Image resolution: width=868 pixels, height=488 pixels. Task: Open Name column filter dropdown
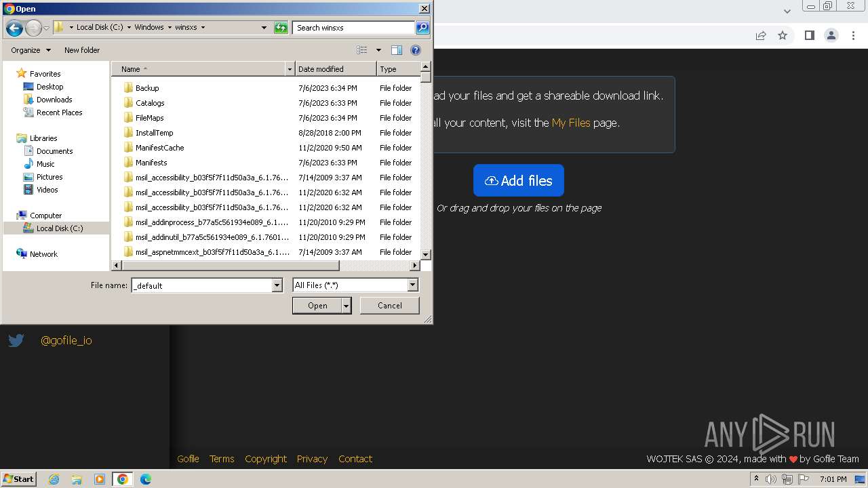[290, 69]
